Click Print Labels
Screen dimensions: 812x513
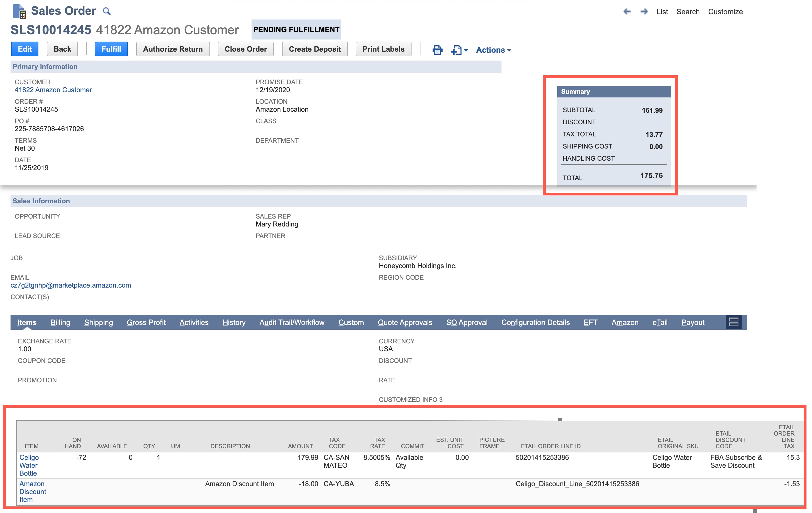[x=383, y=49]
